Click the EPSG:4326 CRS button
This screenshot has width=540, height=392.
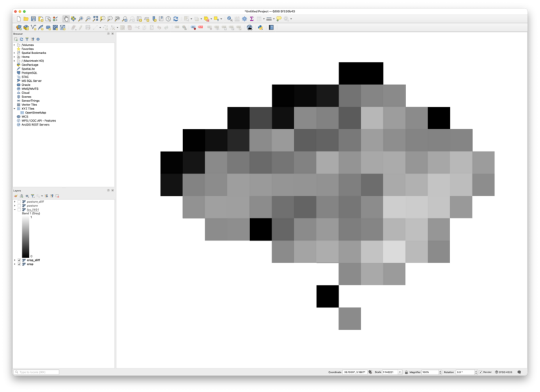504,372
